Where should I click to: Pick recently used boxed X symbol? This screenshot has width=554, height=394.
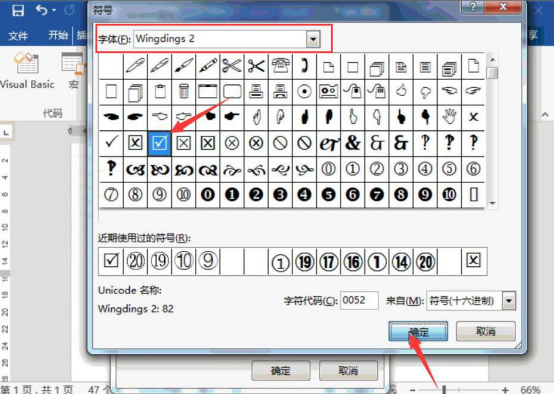pyautogui.click(x=473, y=261)
